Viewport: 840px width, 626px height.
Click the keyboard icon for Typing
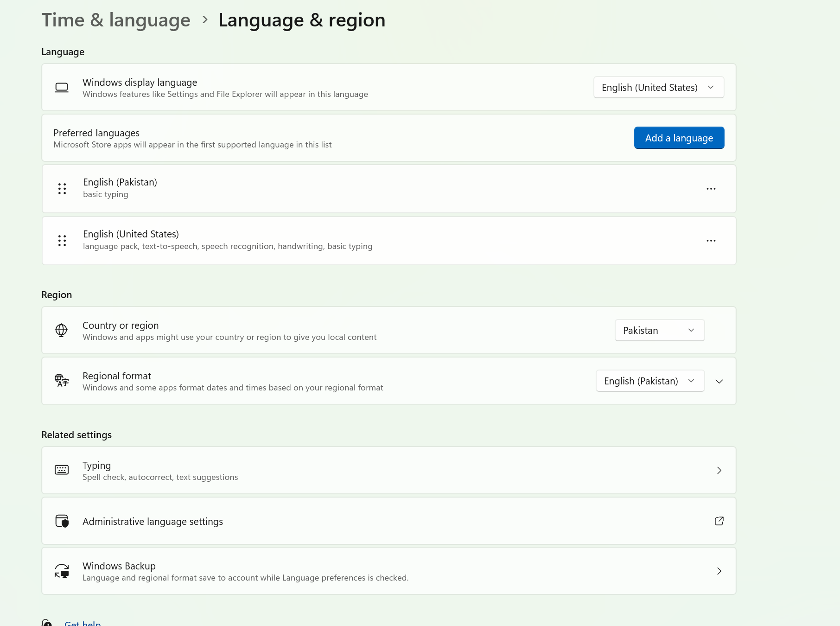[62, 470]
